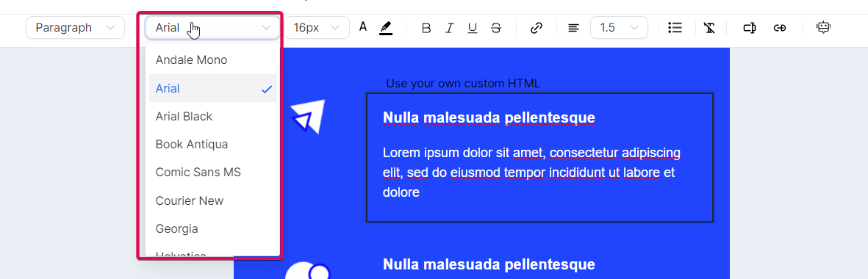
Task: Clear text formatting icon
Action: click(x=709, y=28)
